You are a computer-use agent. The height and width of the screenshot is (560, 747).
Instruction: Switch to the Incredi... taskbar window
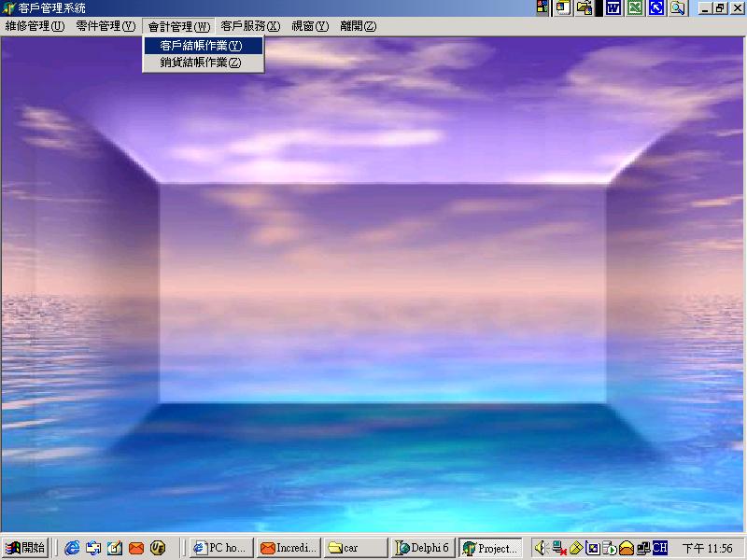pyautogui.click(x=289, y=548)
